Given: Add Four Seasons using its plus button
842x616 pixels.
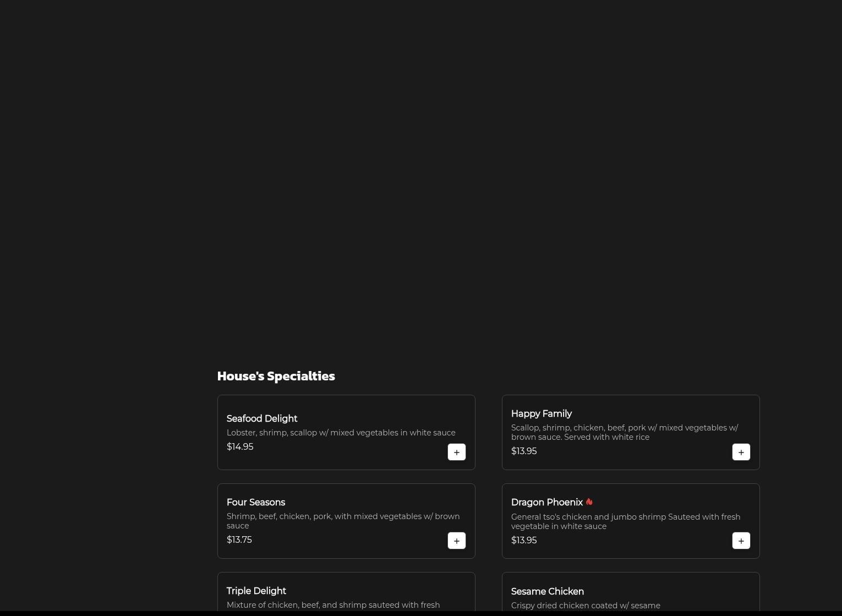Looking at the screenshot, I should tap(456, 541).
